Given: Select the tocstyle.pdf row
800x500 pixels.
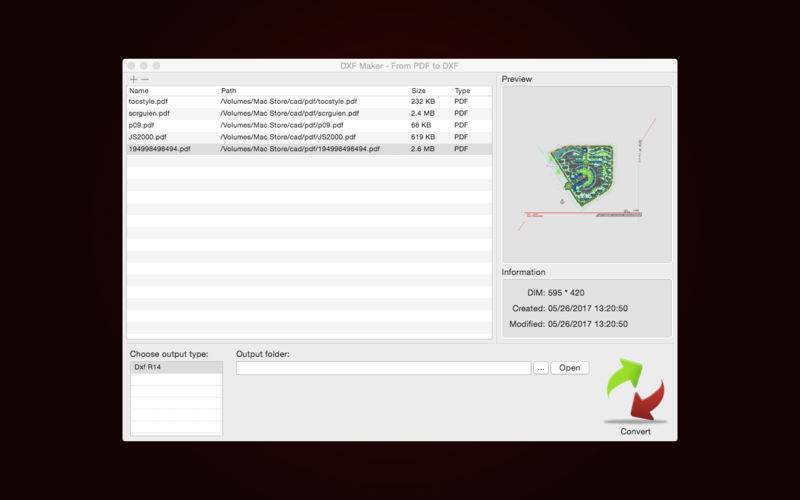Looking at the screenshot, I should pyautogui.click(x=309, y=102).
